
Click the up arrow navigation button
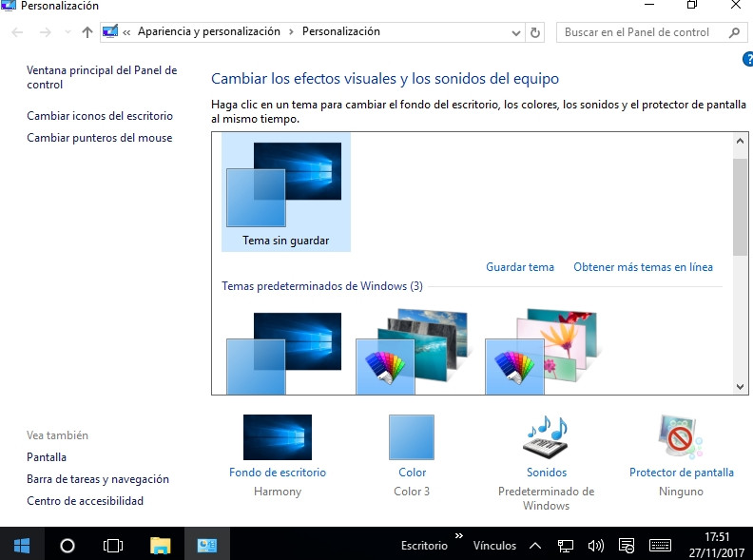[87, 32]
